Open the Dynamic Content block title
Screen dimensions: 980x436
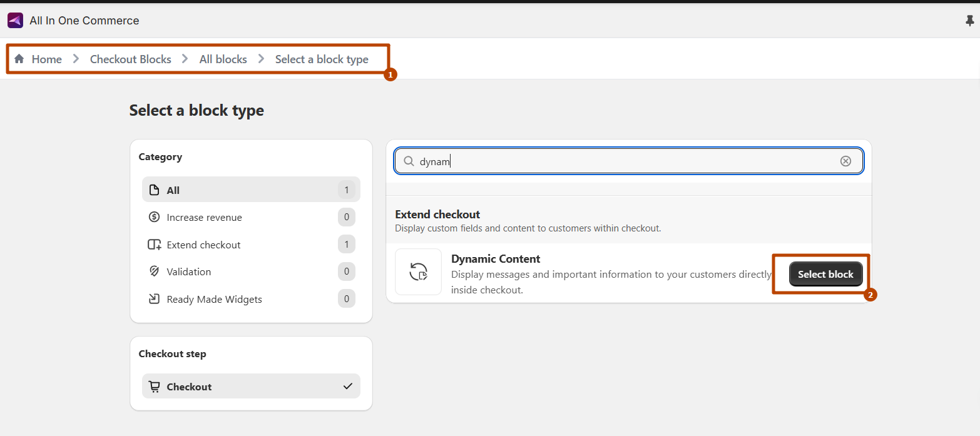point(496,259)
